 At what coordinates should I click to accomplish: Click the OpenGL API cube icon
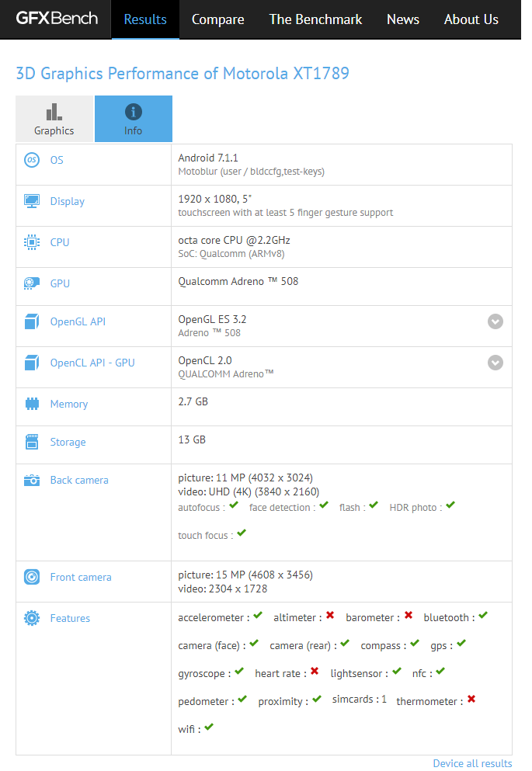click(x=32, y=321)
